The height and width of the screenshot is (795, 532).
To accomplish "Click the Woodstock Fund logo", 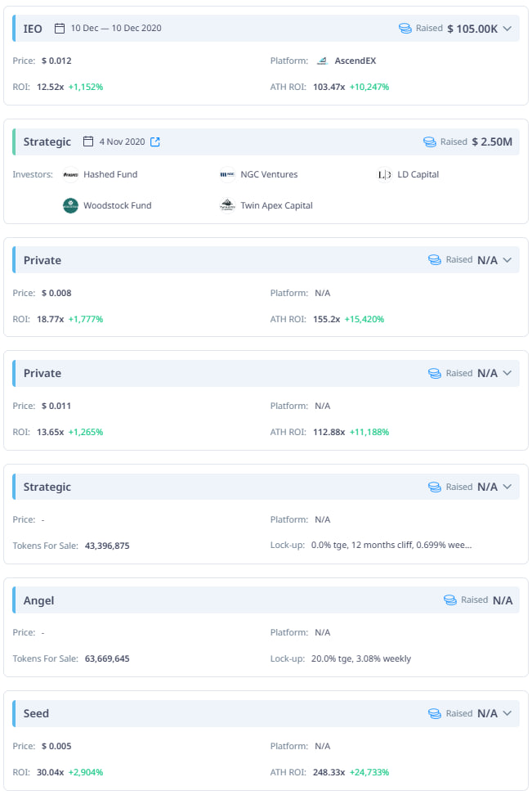I will click(x=71, y=205).
